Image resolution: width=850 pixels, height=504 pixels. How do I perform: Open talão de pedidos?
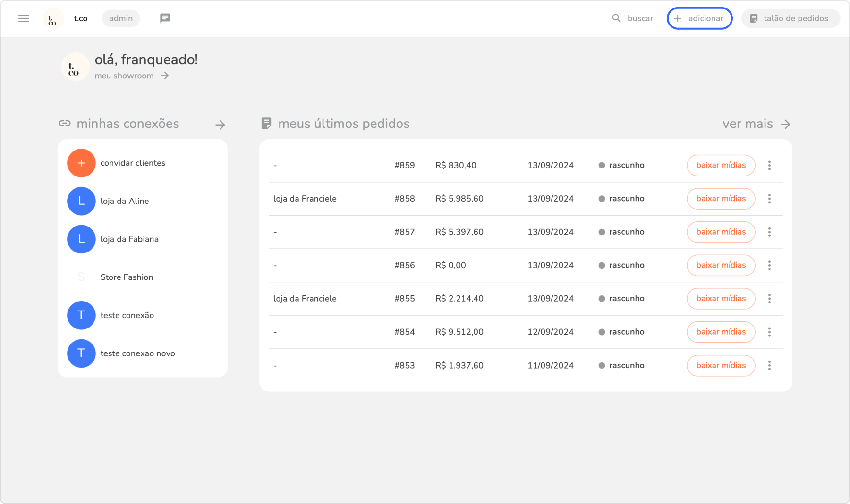790,18
